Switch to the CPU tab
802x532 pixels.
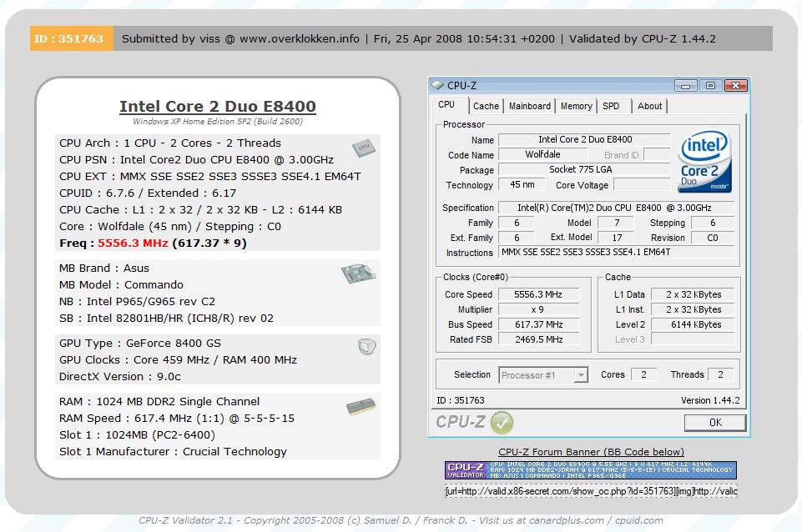pyautogui.click(x=446, y=105)
